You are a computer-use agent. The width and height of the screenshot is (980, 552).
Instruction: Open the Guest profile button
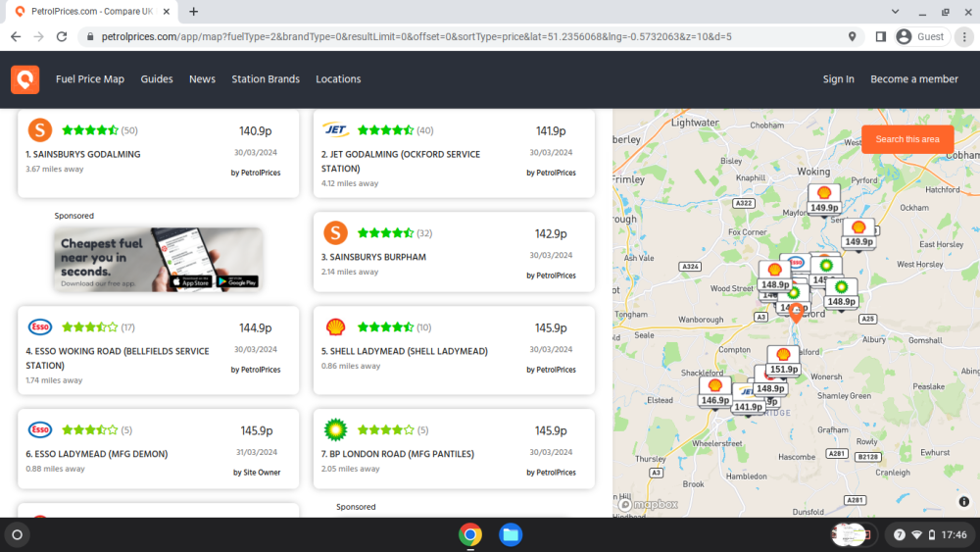tap(920, 37)
